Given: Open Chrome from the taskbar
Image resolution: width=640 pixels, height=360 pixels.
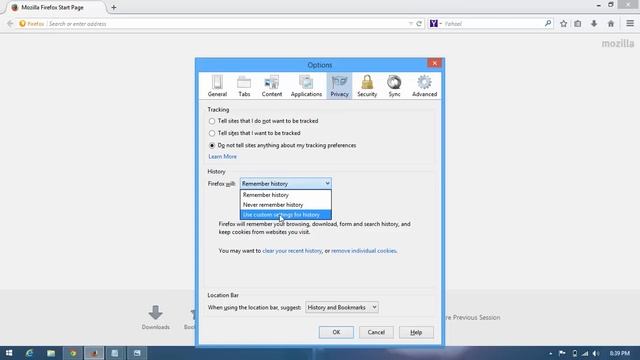Looking at the screenshot, I should [x=73, y=353].
